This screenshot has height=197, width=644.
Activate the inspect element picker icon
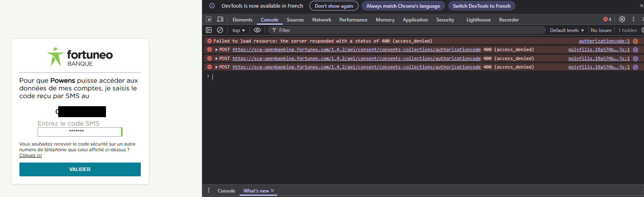point(209,19)
